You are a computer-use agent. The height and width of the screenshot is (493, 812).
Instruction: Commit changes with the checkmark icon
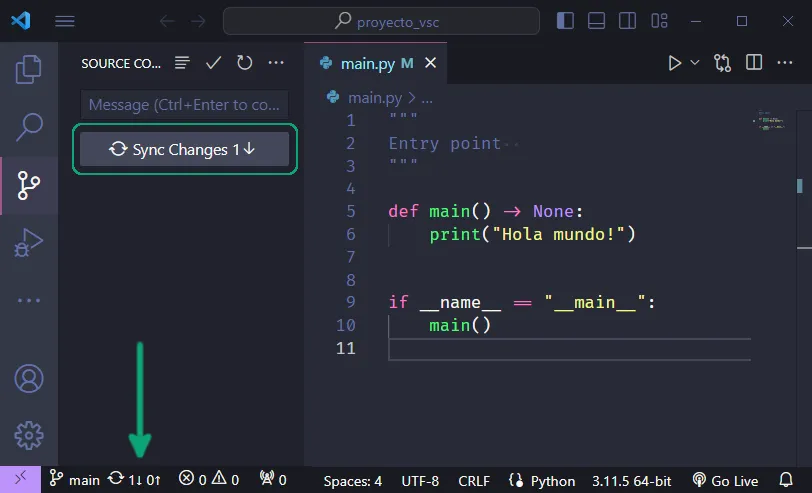click(213, 63)
